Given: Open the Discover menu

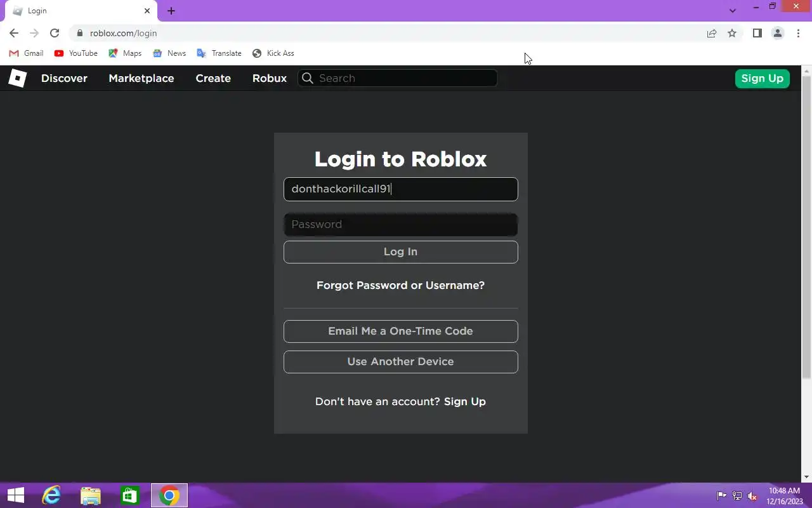Looking at the screenshot, I should pos(64,78).
